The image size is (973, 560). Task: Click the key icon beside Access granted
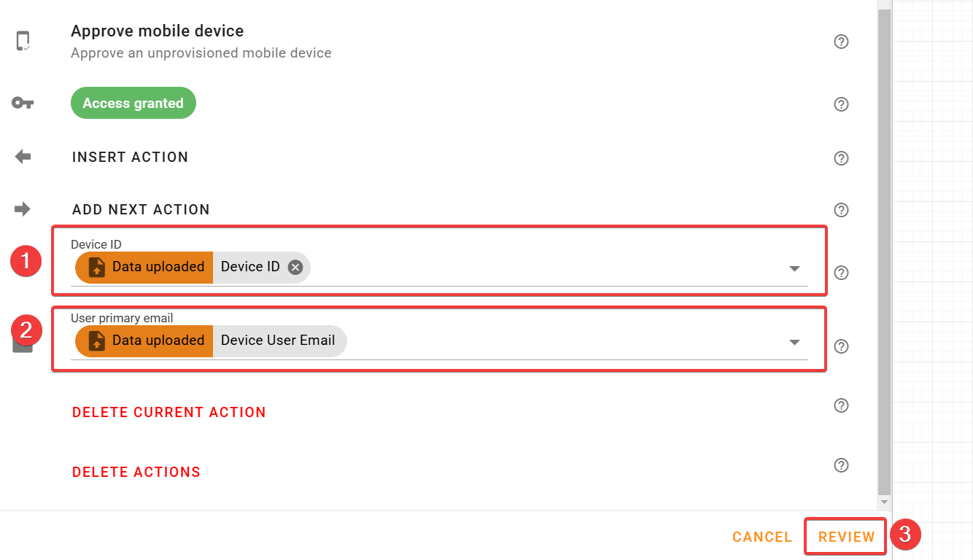(23, 104)
